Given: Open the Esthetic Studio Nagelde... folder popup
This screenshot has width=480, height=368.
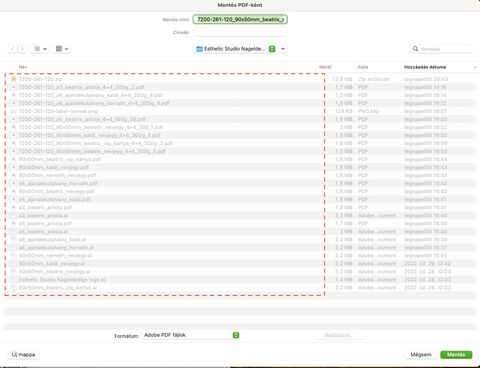Looking at the screenshot, I should pos(235,49).
